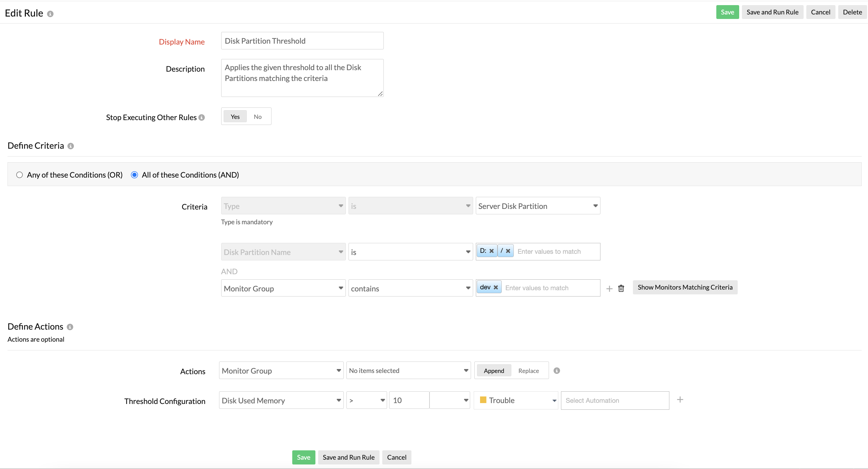This screenshot has height=469, width=868.
Task: Open the Trouble severity dropdown
Action: pyautogui.click(x=516, y=400)
